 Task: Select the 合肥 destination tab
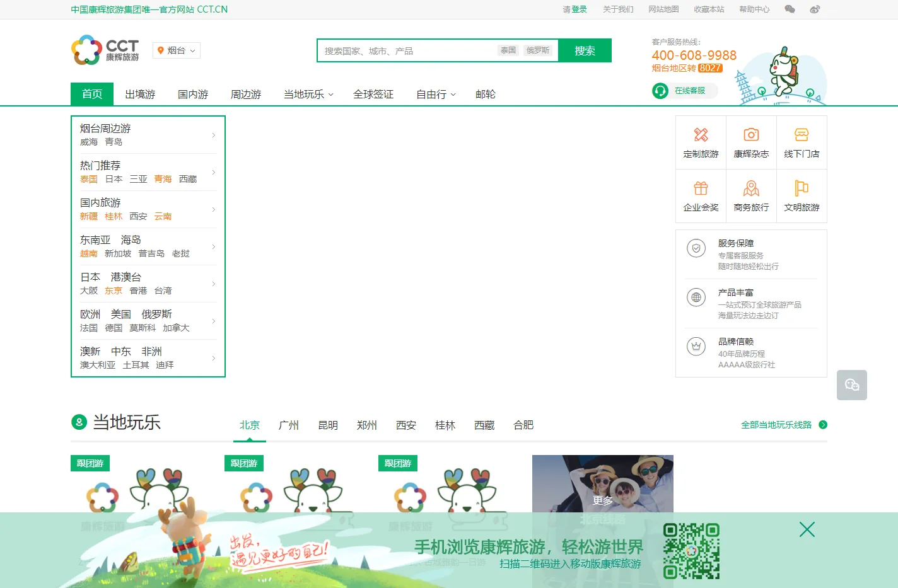coord(523,425)
